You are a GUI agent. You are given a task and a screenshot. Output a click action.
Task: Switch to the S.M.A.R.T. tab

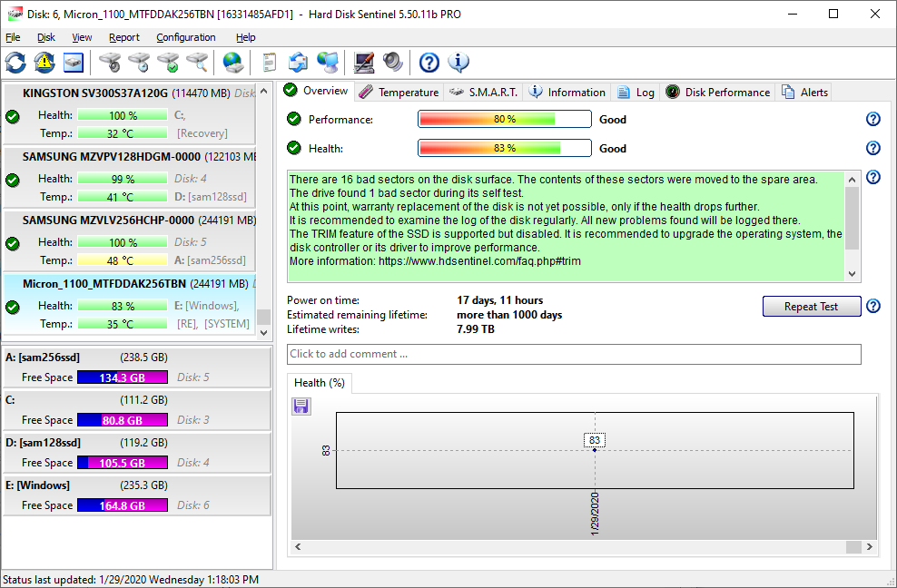(x=483, y=92)
